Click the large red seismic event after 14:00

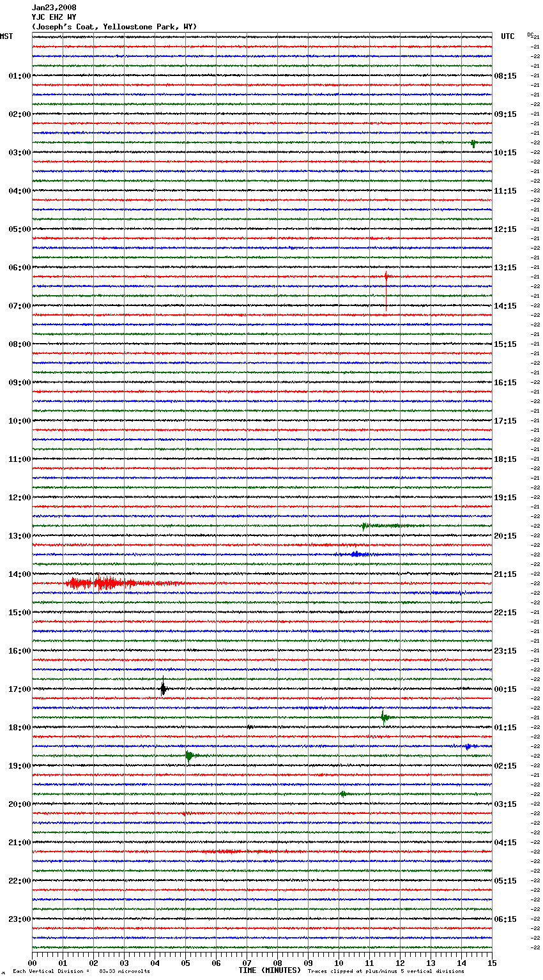click(x=125, y=583)
